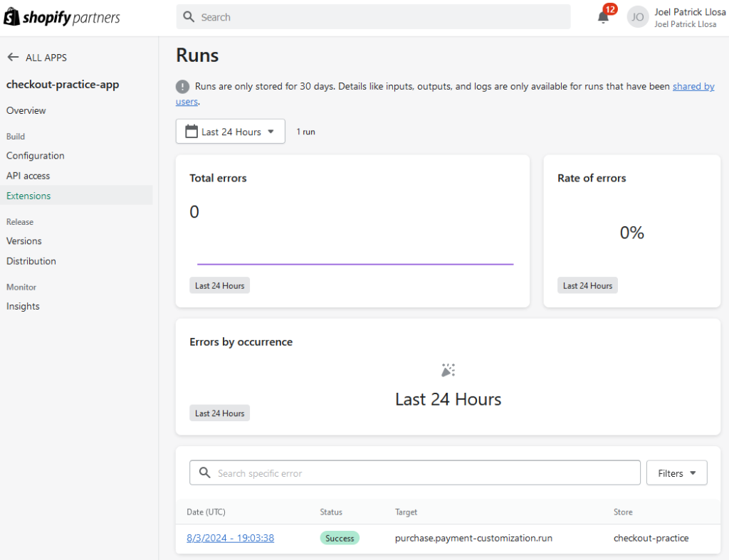Open Versions under Release
729x560 pixels.
click(x=24, y=241)
